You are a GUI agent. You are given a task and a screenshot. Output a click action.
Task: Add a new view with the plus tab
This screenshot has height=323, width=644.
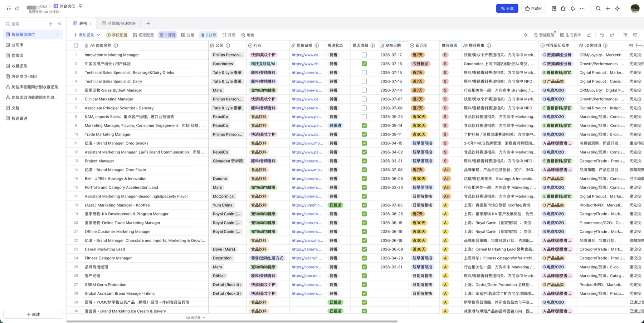click(x=148, y=24)
